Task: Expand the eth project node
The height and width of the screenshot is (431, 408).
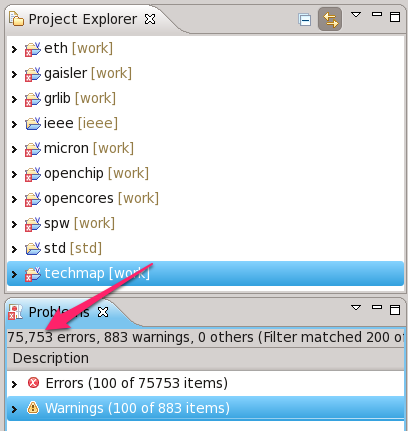Action: (x=14, y=49)
